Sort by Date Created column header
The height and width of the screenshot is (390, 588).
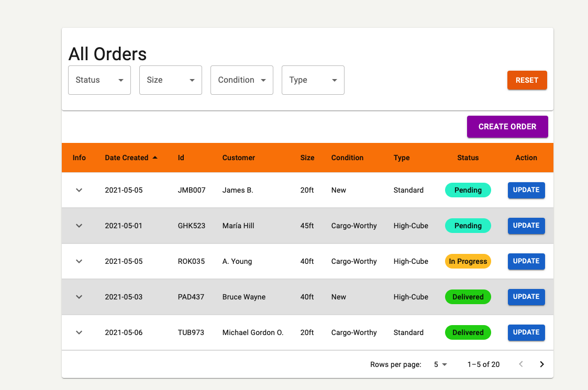point(127,158)
